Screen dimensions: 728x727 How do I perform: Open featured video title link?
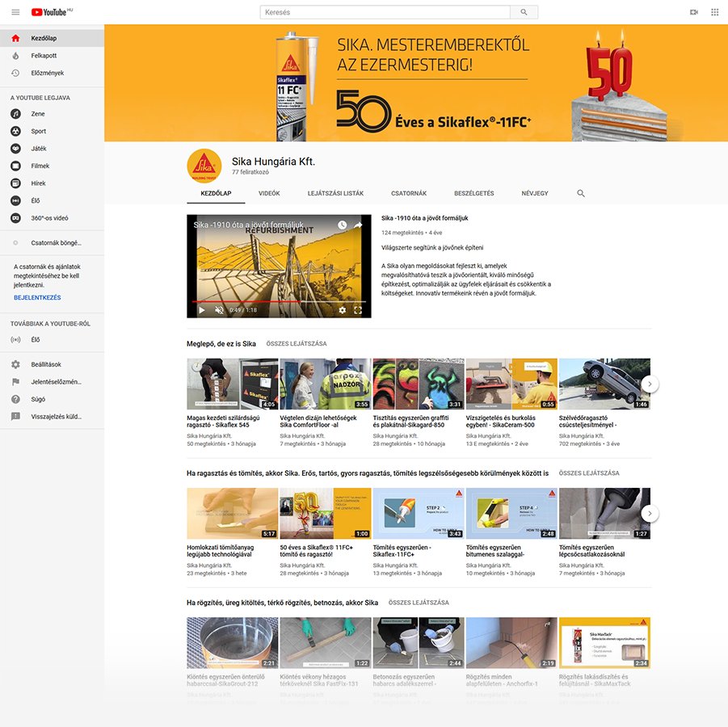(425, 218)
